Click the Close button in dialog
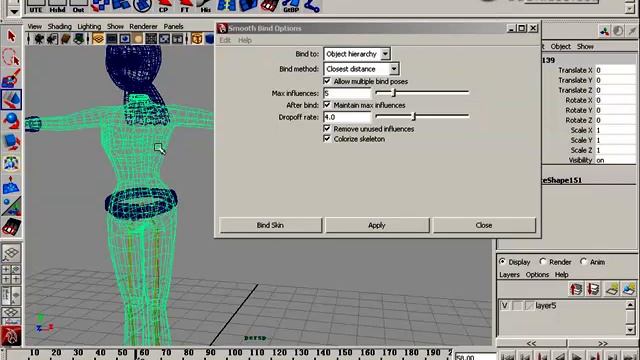Viewport: 640px width, 360px height. click(484, 225)
